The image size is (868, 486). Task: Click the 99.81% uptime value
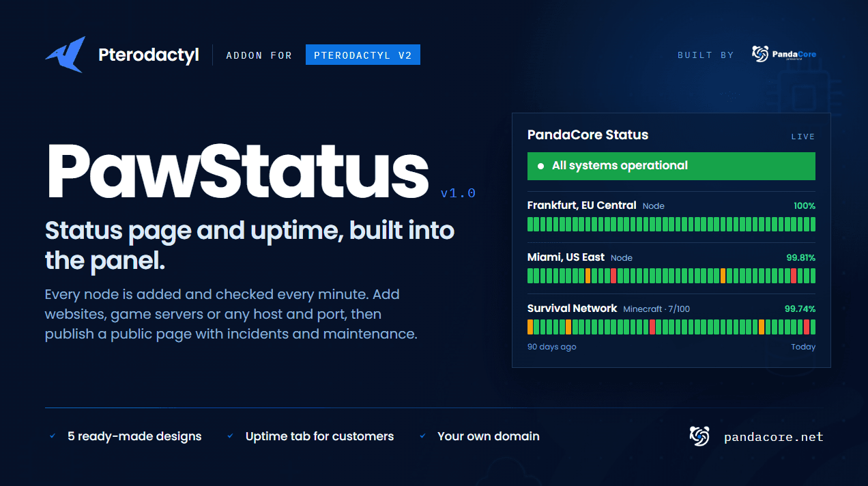(801, 258)
